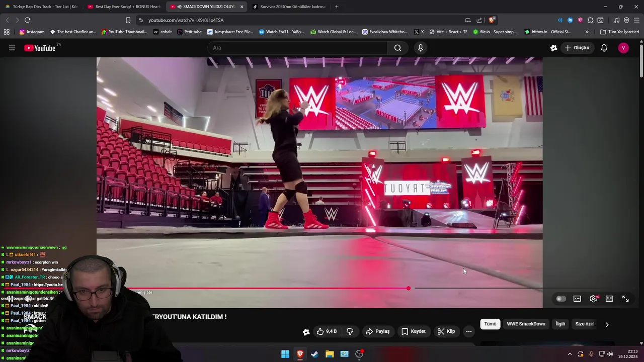Image resolution: width=644 pixels, height=362 pixels.
Task: Bookmark this page icon
Action: [128, 20]
